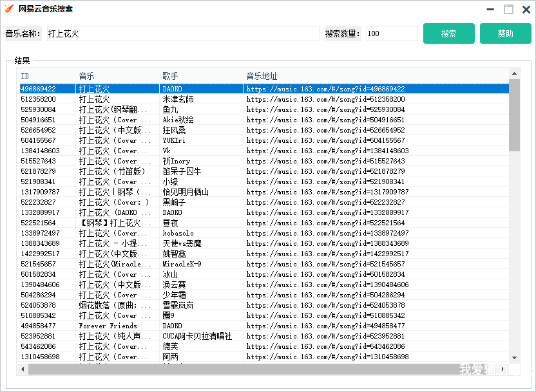
Task: Select row with ID 525930084
Action: pyautogui.click(x=264, y=109)
